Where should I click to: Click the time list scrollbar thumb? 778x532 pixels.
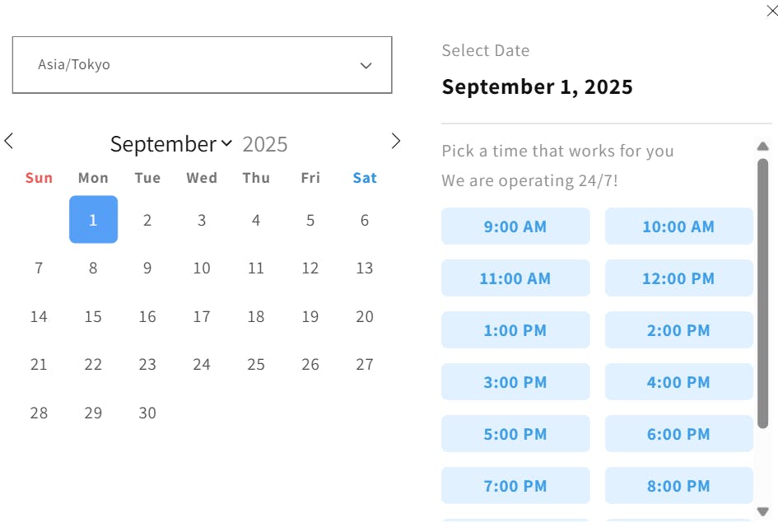tap(762, 292)
